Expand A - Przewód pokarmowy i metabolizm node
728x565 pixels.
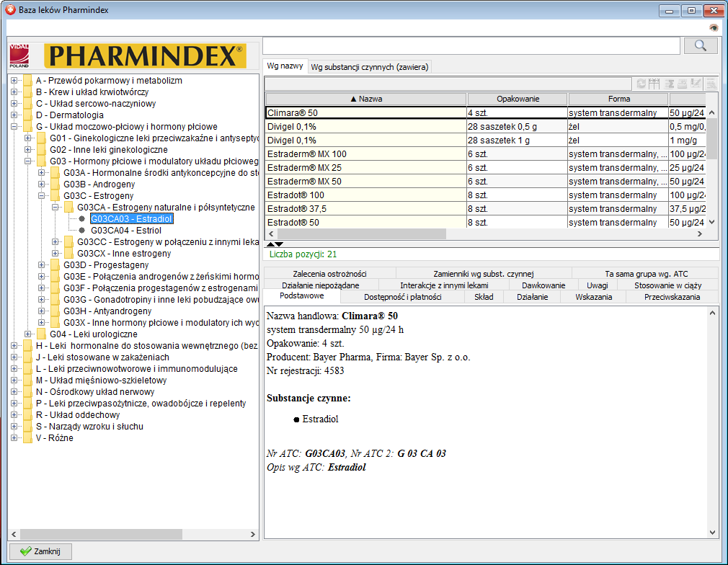14,80
